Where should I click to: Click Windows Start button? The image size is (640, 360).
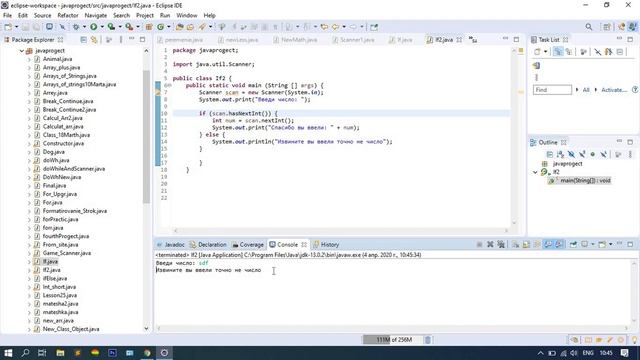click(x=8, y=353)
